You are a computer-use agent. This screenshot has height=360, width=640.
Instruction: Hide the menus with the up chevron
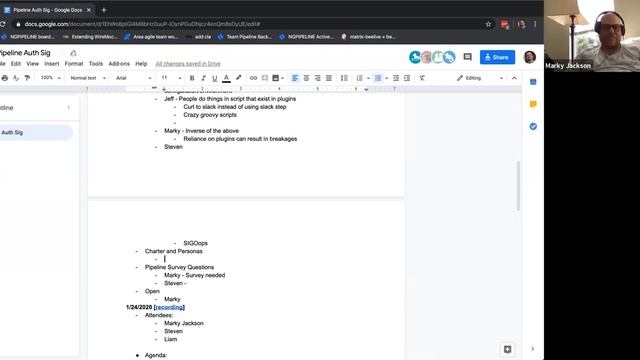coord(514,78)
